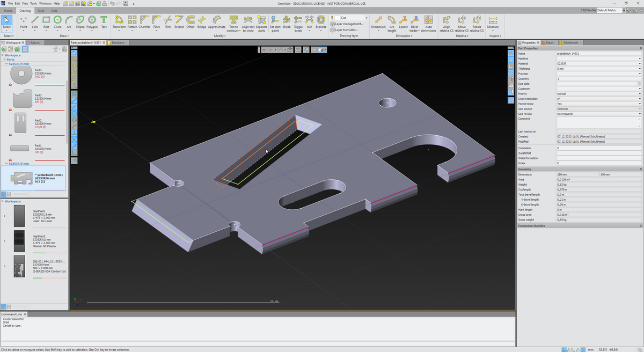This screenshot has width=644, height=352.
Task: Toggle the bulb icon next to the Cut layer
Action: click(x=333, y=18)
